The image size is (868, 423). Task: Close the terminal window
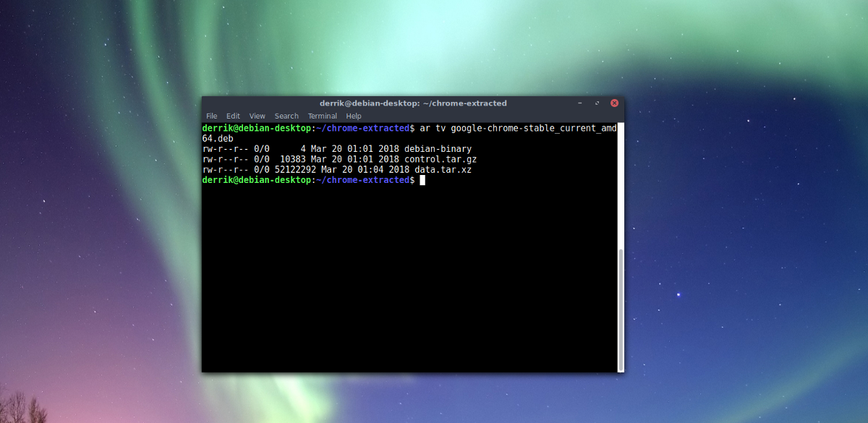coord(614,103)
